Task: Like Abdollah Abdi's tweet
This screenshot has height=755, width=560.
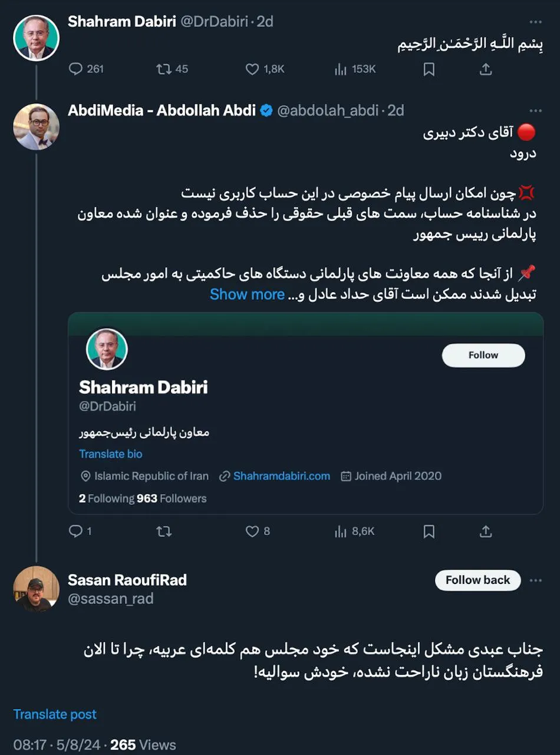Action: [252, 531]
